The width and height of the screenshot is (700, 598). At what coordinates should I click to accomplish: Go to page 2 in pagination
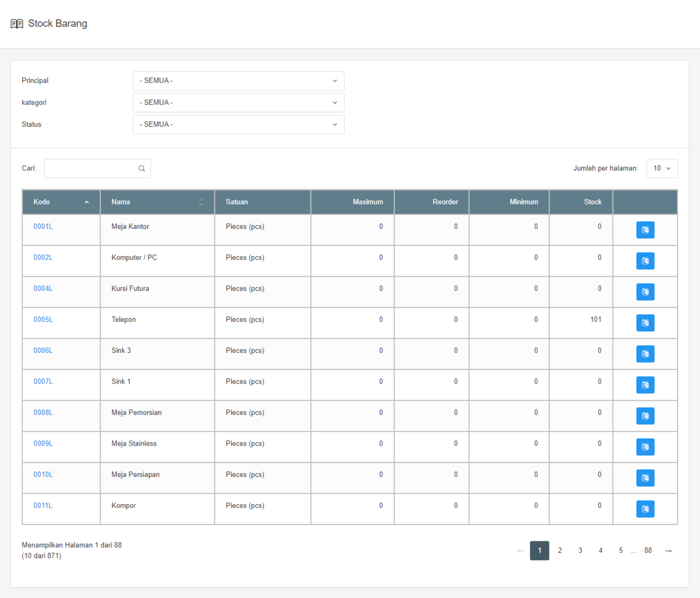click(x=560, y=551)
